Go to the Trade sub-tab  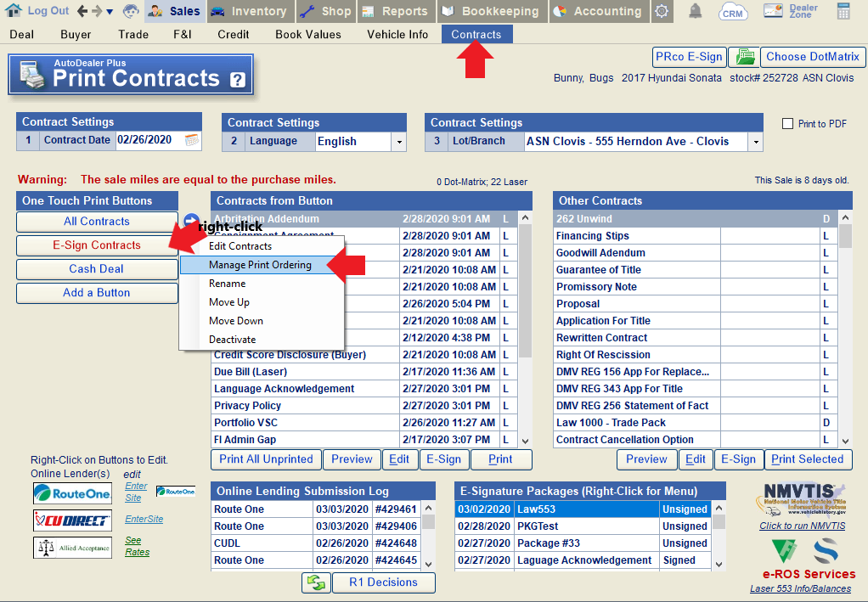pos(133,34)
